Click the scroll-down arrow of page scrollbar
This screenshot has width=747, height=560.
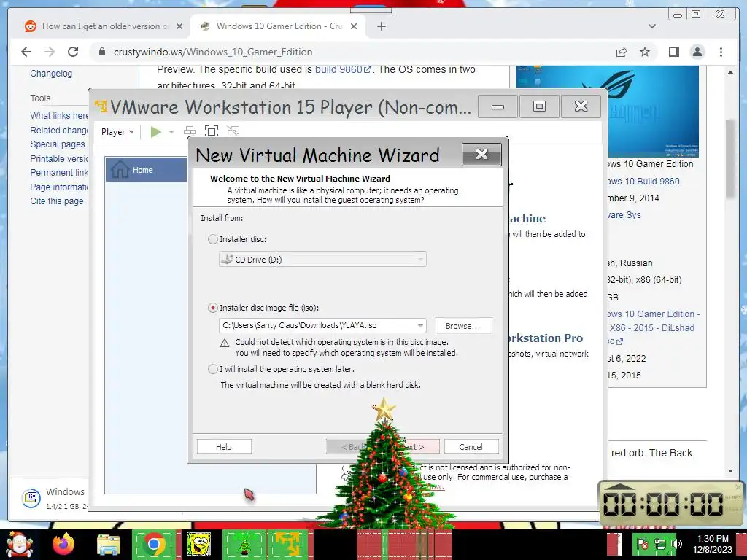click(730, 471)
